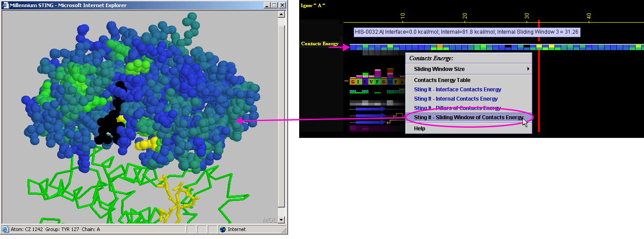The image size is (644, 239).
Task: Select the P residue in sequence row
Action: coord(396,82)
